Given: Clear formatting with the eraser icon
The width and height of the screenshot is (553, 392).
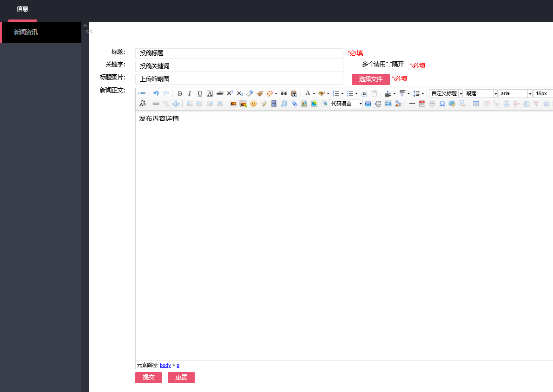Looking at the screenshot, I should coord(250,93).
